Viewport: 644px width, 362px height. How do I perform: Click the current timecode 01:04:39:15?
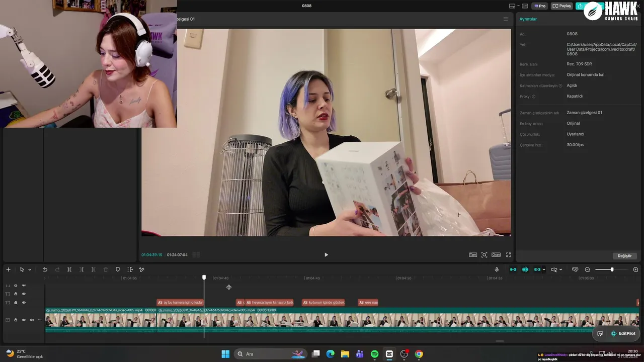(151, 255)
